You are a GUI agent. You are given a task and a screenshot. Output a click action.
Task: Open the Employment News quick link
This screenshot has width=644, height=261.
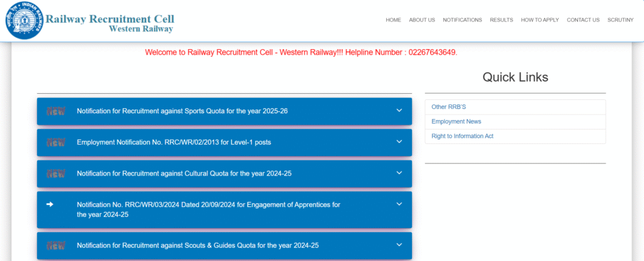(x=456, y=121)
